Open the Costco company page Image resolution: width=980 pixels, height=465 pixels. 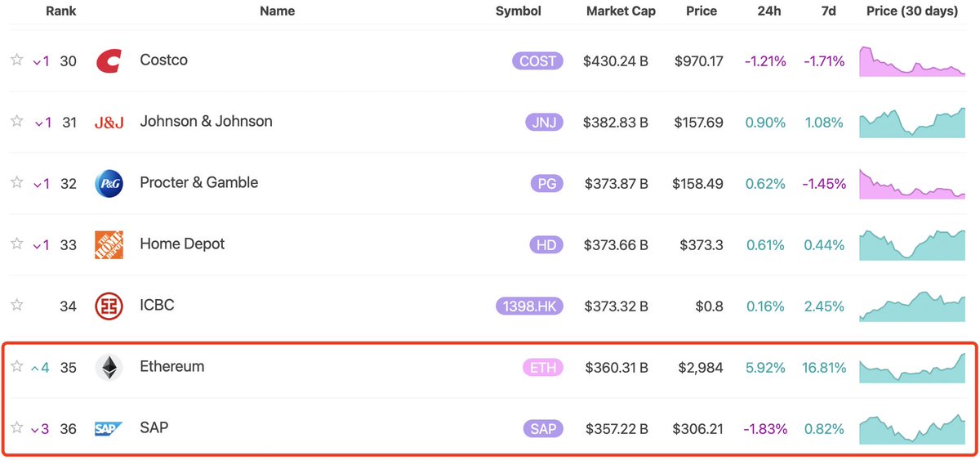(x=163, y=60)
